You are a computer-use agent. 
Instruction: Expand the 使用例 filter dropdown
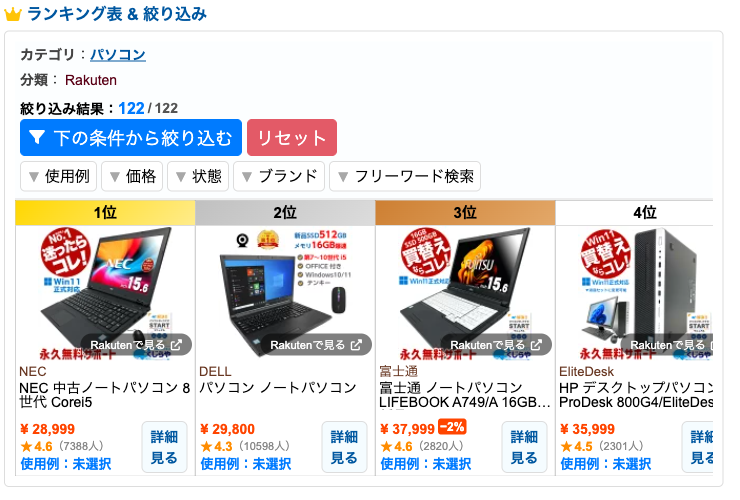pyautogui.click(x=59, y=177)
